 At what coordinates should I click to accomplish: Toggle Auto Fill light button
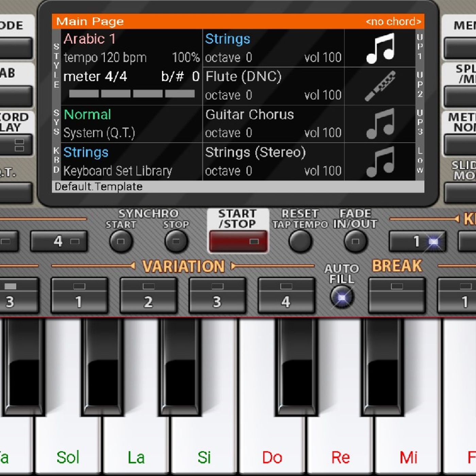point(342,297)
